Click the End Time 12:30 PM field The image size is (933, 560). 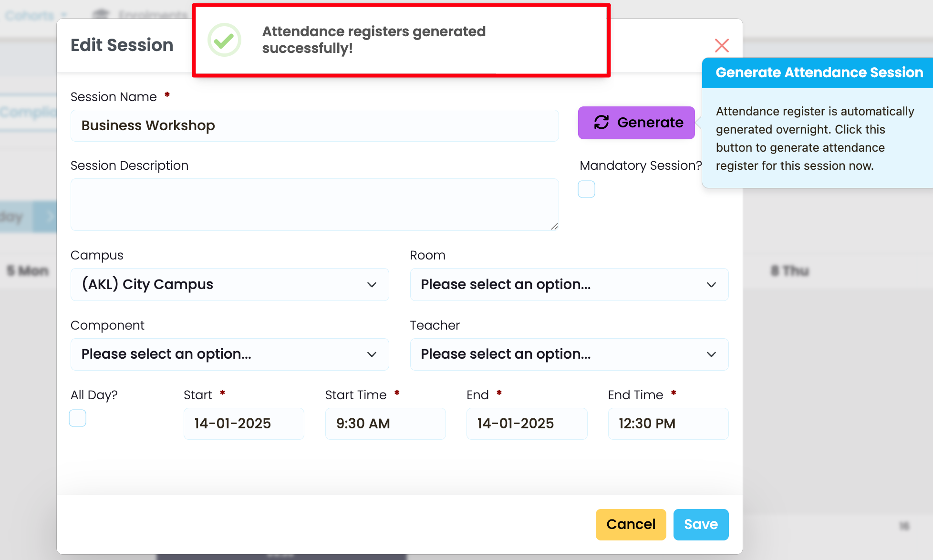[668, 424]
